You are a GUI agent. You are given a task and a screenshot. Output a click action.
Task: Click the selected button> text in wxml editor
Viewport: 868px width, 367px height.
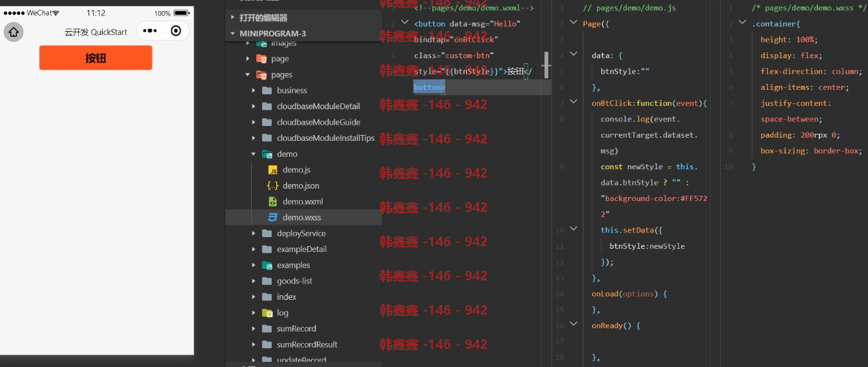point(429,87)
